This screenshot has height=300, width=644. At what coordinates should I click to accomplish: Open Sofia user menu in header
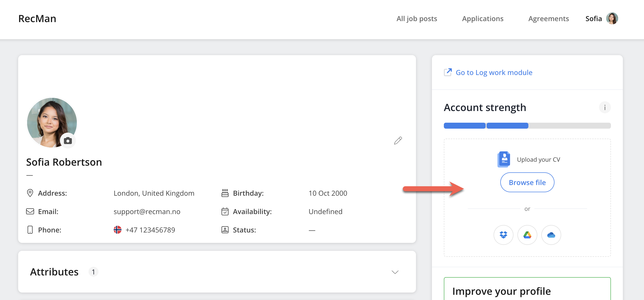click(x=594, y=19)
